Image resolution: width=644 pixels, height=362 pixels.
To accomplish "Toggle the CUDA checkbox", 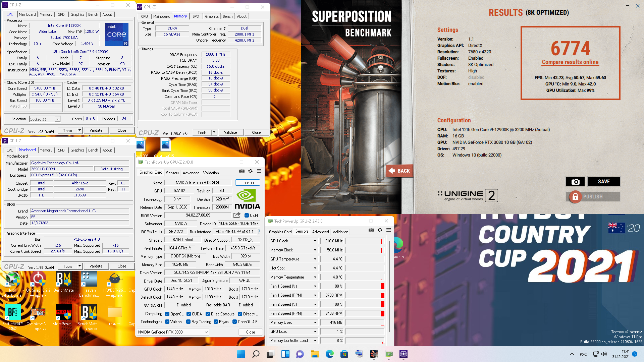I will [x=189, y=314].
